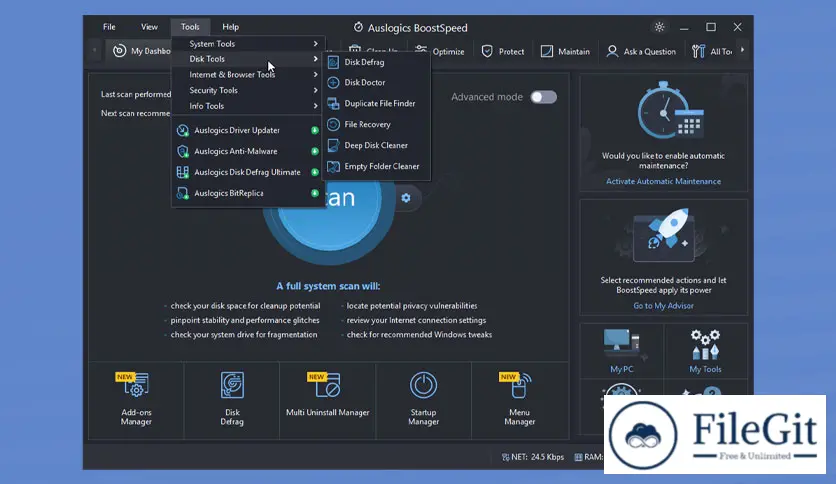
Task: Toggle the Advanced mode switch
Action: tap(543, 97)
